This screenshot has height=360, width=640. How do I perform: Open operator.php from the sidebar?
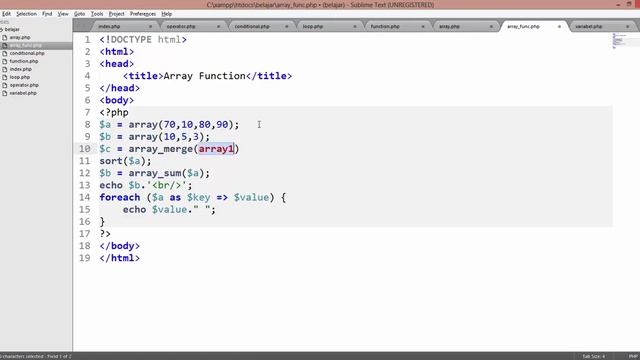[x=24, y=85]
